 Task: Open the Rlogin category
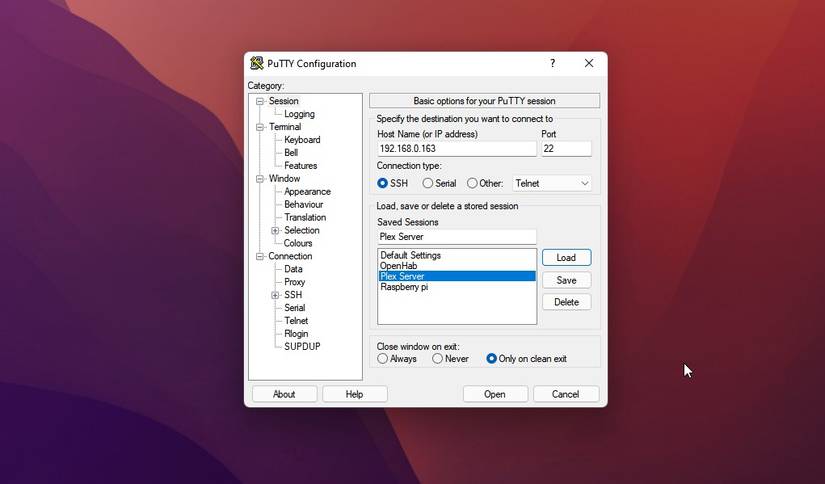296,334
